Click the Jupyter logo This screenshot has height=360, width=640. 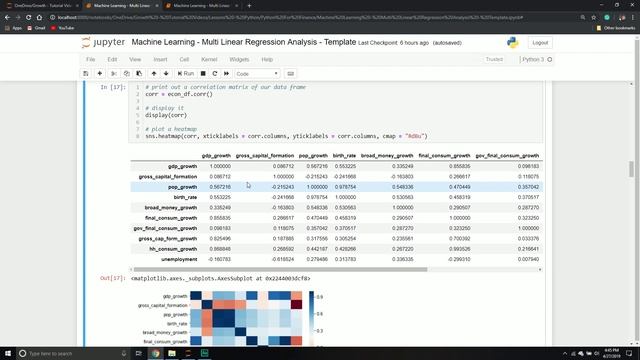(x=103, y=42)
